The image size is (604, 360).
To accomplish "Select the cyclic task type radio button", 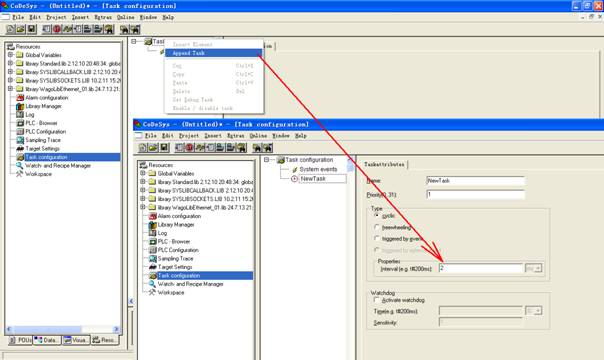I will point(377,216).
